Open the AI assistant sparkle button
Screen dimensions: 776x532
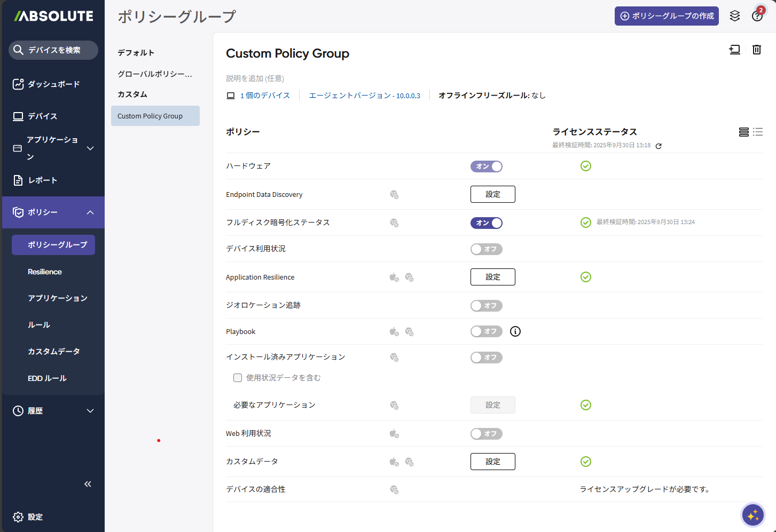pyautogui.click(x=753, y=515)
